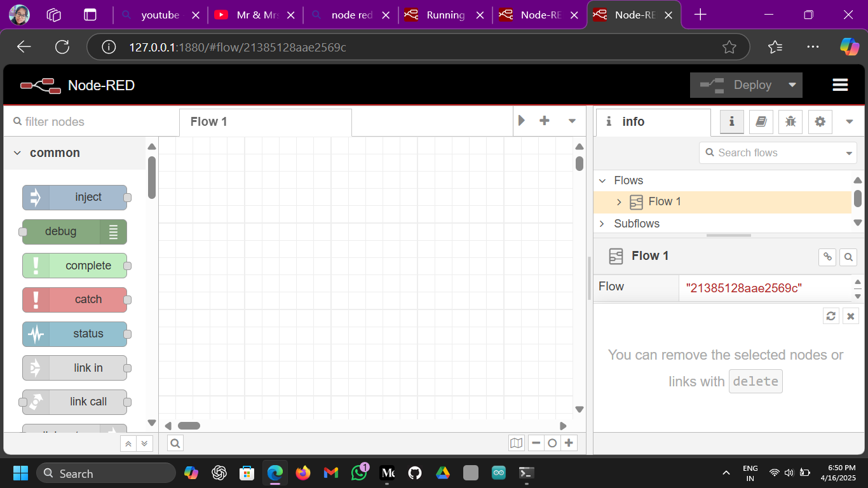868x488 pixels.
Task: Select Flow 1 in the outline tree
Action: 722,202
